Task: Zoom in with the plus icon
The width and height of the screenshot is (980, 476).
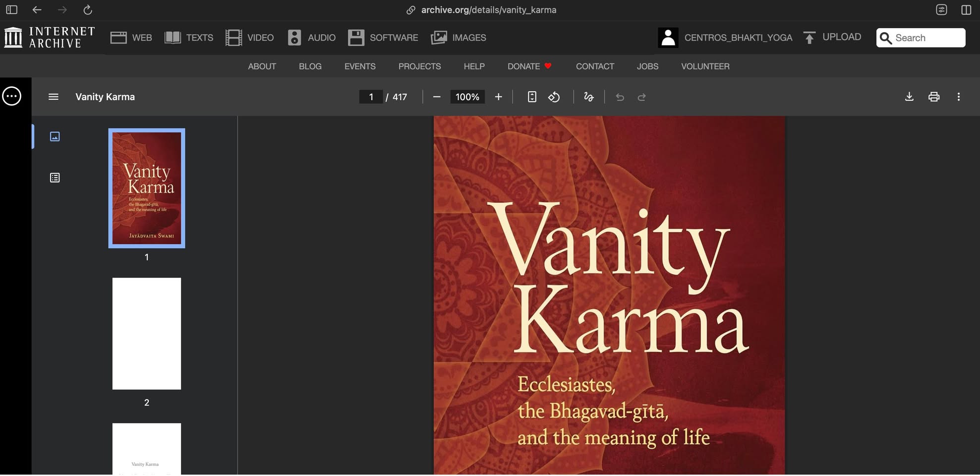Action: [498, 97]
